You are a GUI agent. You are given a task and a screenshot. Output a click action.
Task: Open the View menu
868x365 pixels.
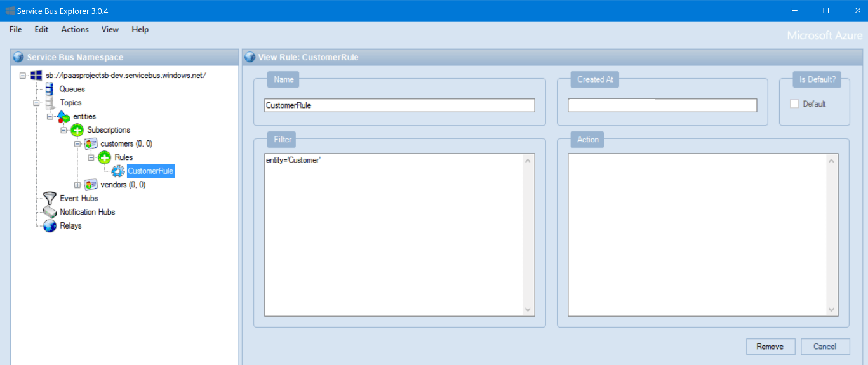[110, 29]
